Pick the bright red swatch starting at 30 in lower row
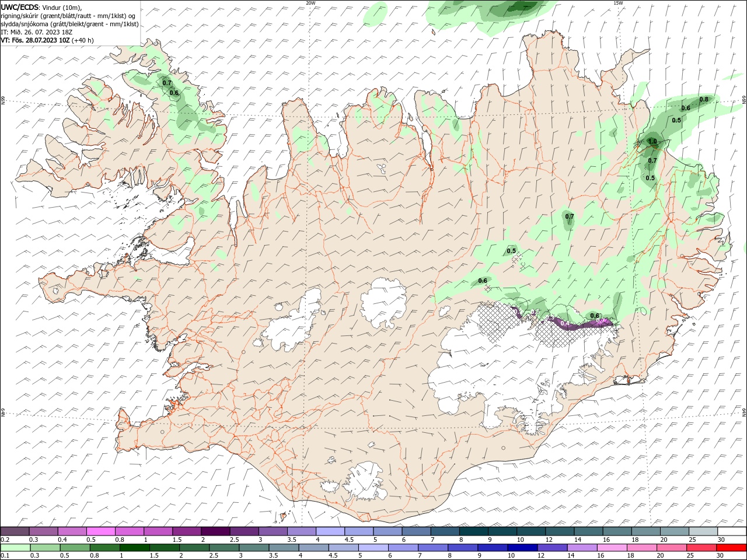The height and width of the screenshot is (560, 747). pyautogui.click(x=731, y=548)
